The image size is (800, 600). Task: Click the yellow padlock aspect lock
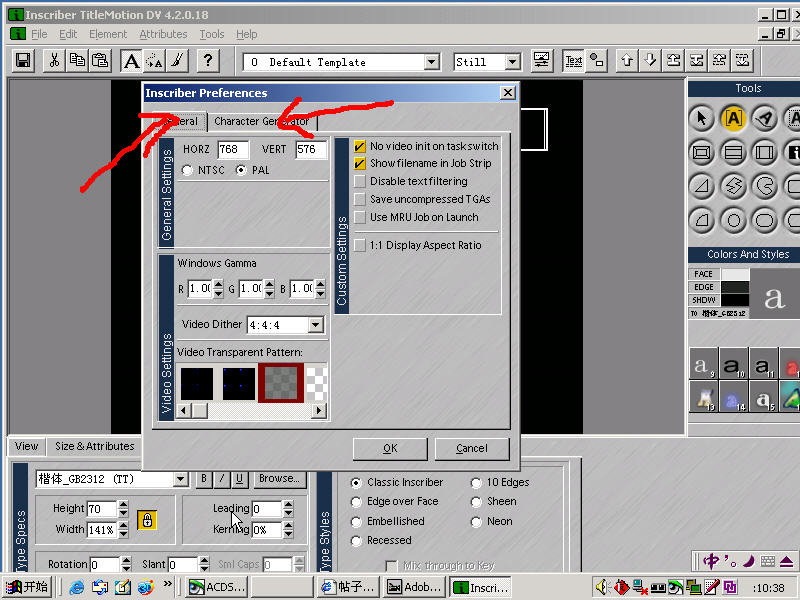click(x=147, y=519)
